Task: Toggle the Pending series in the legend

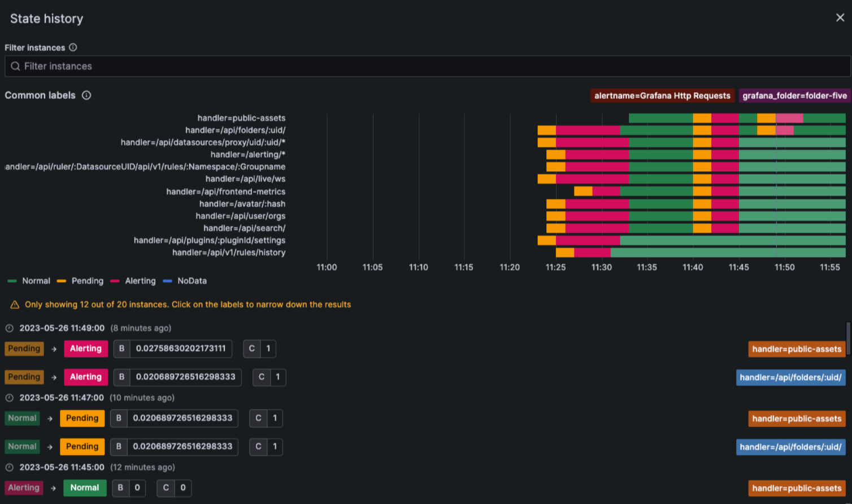Action: point(81,281)
